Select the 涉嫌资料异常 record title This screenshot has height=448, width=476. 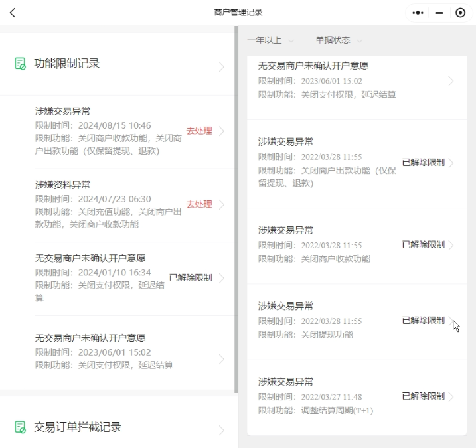(x=62, y=185)
